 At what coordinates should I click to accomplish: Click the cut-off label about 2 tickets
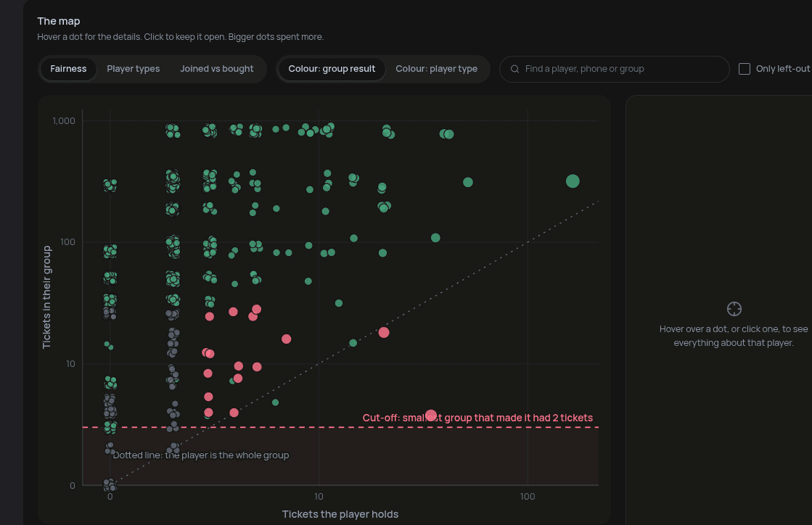coord(477,418)
